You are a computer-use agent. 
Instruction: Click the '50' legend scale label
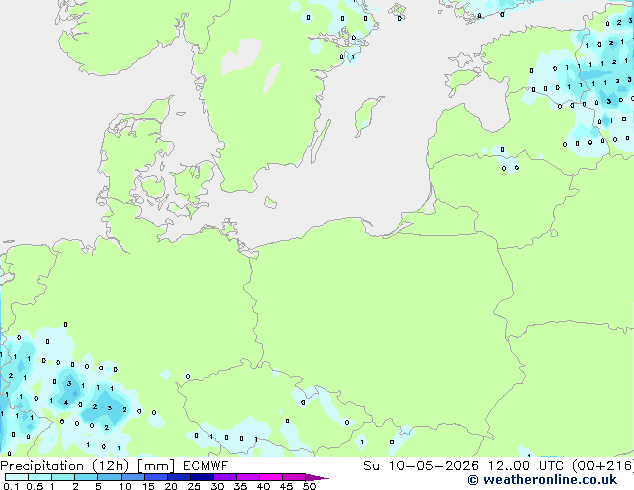click(x=309, y=486)
